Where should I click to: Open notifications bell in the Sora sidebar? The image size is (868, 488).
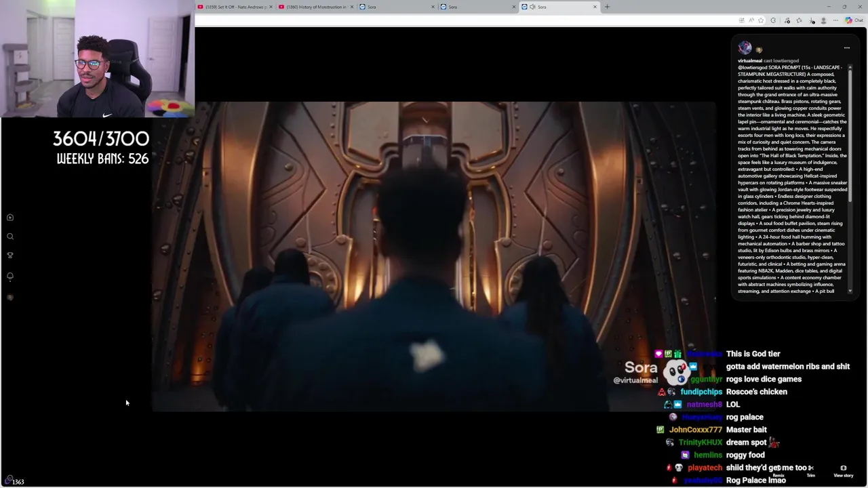pyautogui.click(x=10, y=277)
